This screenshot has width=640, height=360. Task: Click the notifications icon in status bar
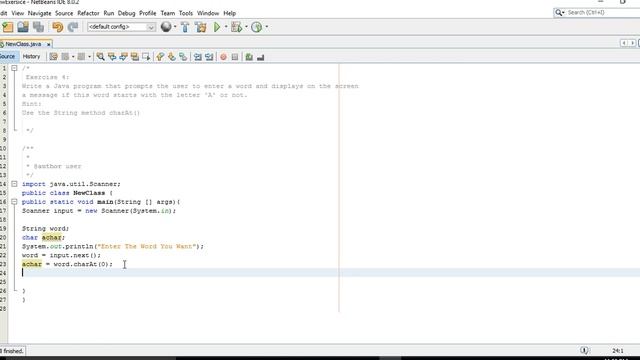point(584,350)
